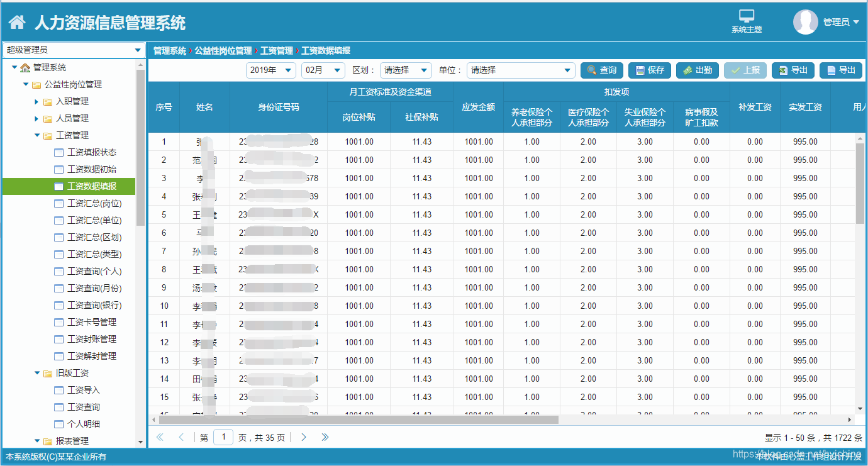The image size is (868, 466).
Task: Click the 管理系统 house icon in tree
Action: pyautogui.click(x=25, y=67)
